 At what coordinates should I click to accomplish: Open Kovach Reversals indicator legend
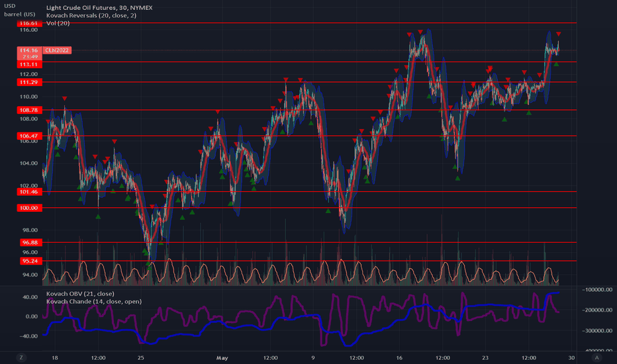point(91,15)
